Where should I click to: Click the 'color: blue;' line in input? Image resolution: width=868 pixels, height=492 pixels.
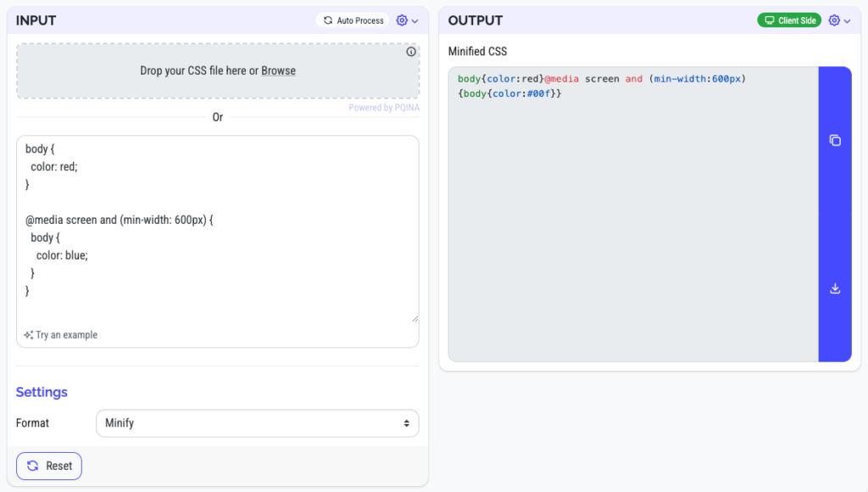[62, 255]
